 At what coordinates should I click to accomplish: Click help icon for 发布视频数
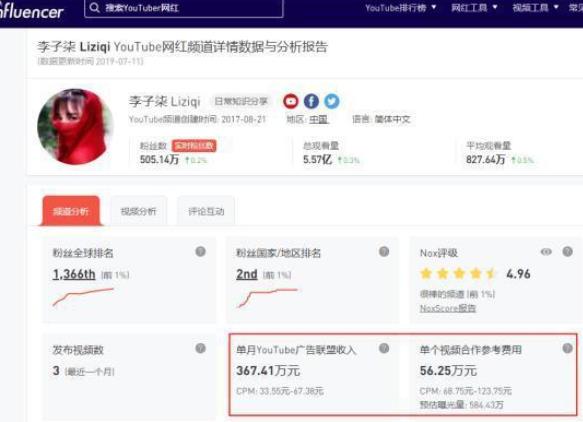[x=200, y=348]
